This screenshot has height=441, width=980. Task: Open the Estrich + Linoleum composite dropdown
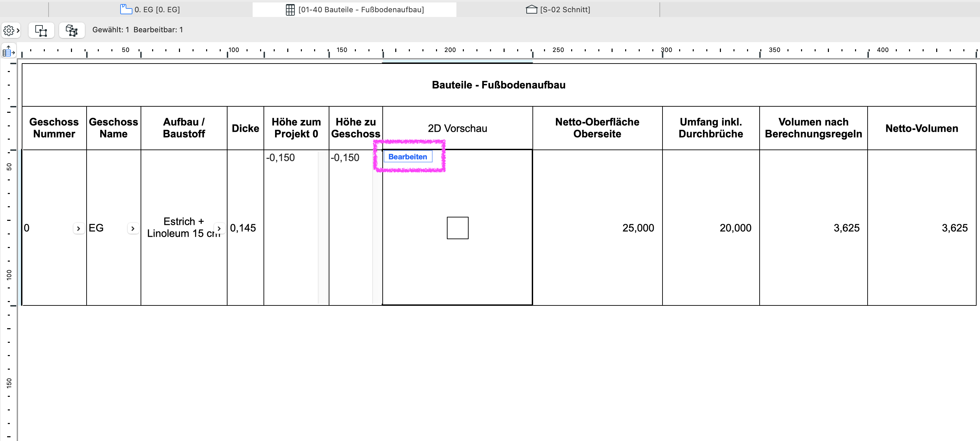tap(219, 228)
